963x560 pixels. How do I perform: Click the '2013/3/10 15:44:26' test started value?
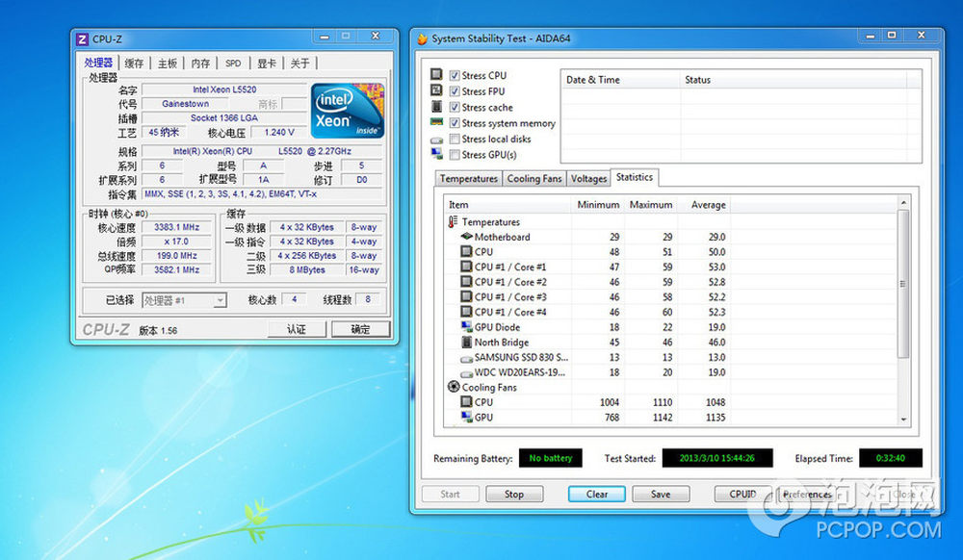click(x=717, y=458)
